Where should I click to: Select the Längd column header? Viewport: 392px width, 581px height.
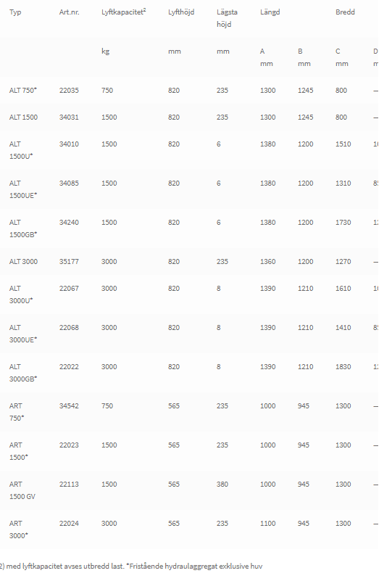pyautogui.click(x=270, y=12)
